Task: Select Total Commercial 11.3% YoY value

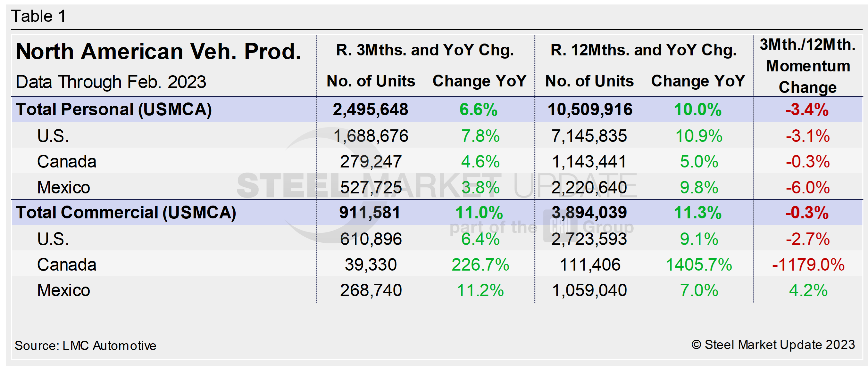Action: [x=697, y=213]
